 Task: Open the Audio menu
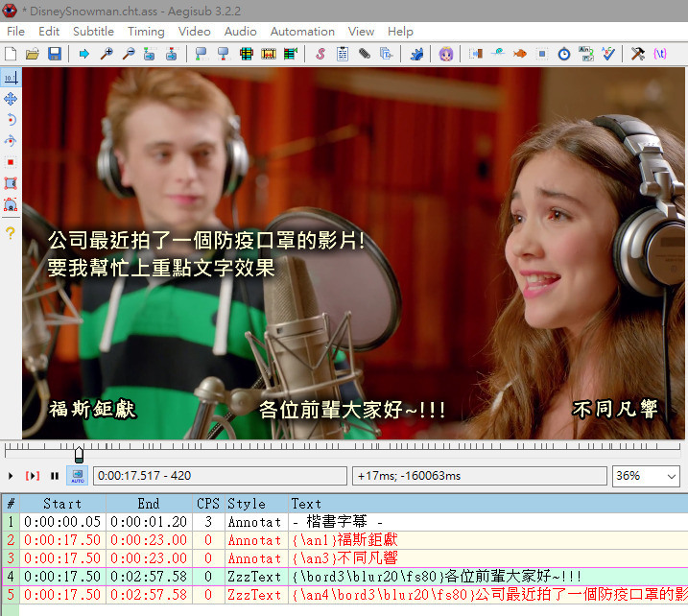[x=241, y=32]
